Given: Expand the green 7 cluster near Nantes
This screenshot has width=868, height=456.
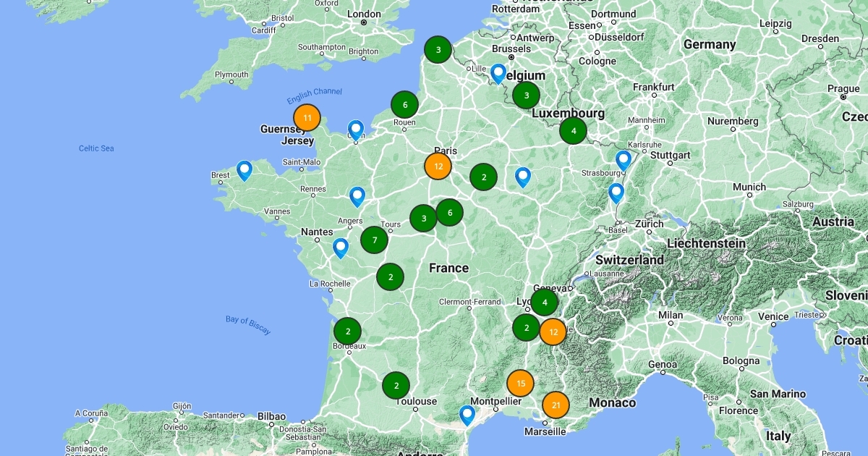Looking at the screenshot, I should point(374,240).
